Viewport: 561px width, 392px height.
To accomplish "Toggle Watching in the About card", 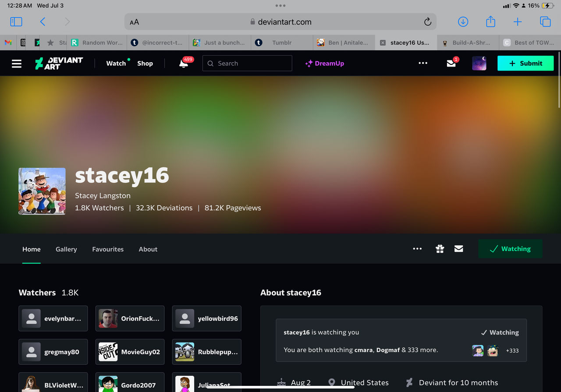I will coord(500,332).
